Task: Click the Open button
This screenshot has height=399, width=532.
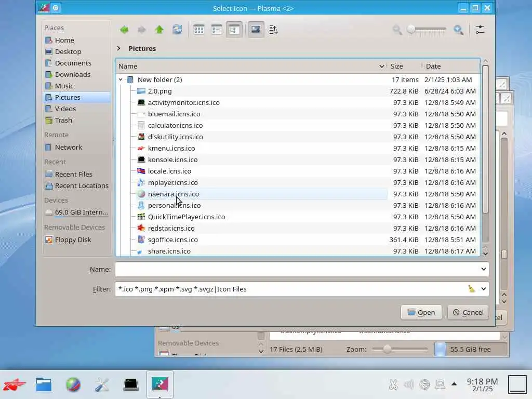Action: point(421,312)
